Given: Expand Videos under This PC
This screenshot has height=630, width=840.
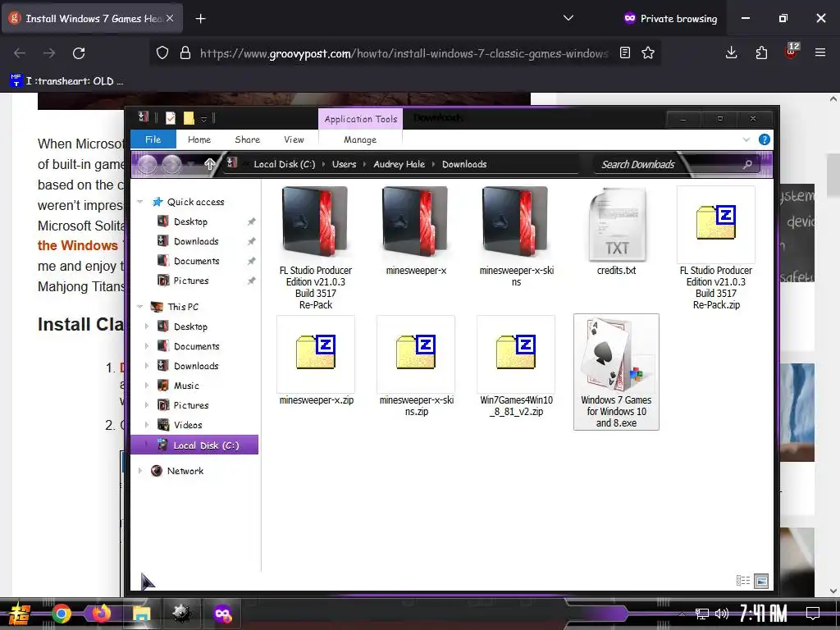Looking at the screenshot, I should (147, 425).
